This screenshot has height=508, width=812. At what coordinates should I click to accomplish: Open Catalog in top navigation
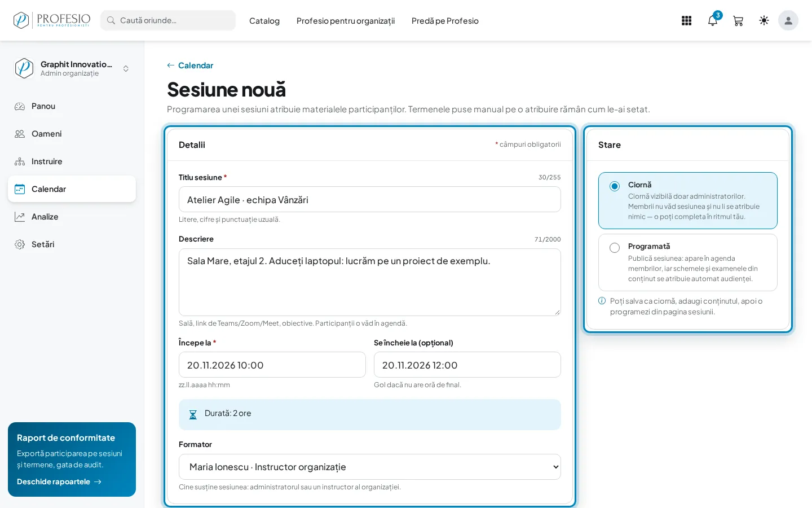point(264,21)
